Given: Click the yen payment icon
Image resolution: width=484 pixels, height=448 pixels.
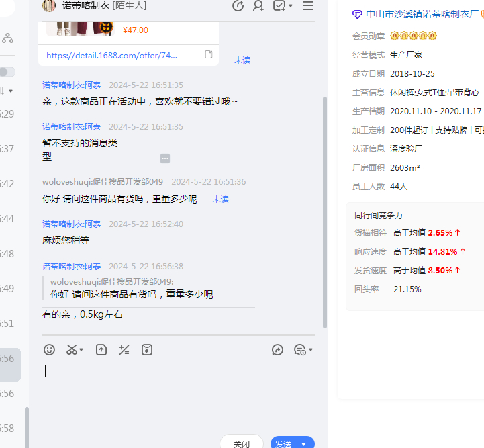Looking at the screenshot, I should (x=147, y=350).
